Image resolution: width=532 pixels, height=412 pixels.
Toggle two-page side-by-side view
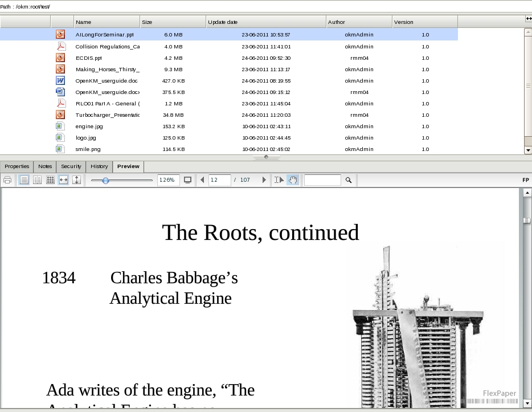[36, 180]
